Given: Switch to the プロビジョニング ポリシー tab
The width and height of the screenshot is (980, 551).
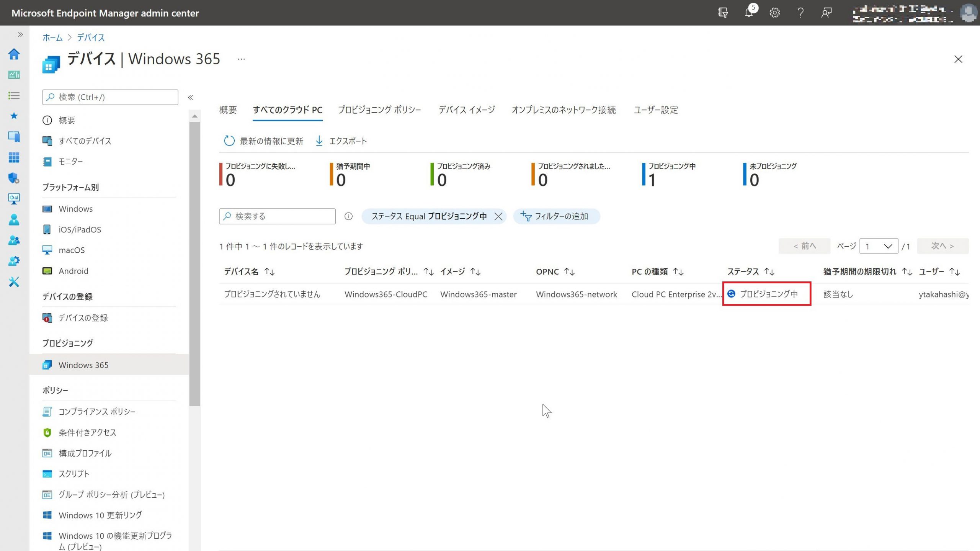Looking at the screenshot, I should tap(379, 110).
